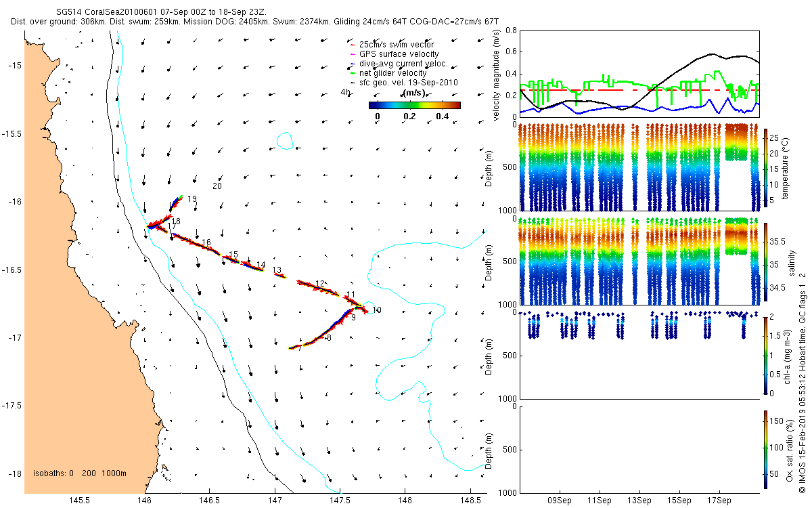Click the 'velocity magnitude (m/s)' axis label
Viewport: 812px width, 508px height.
pos(497,75)
